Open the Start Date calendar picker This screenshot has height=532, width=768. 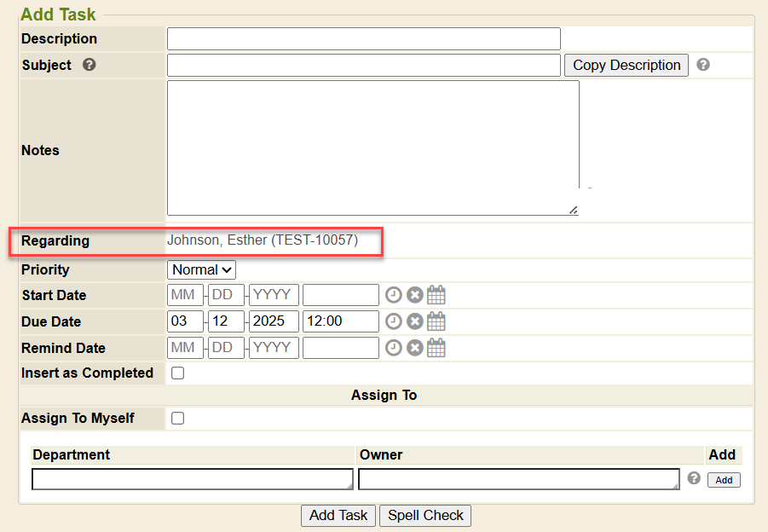pos(436,296)
